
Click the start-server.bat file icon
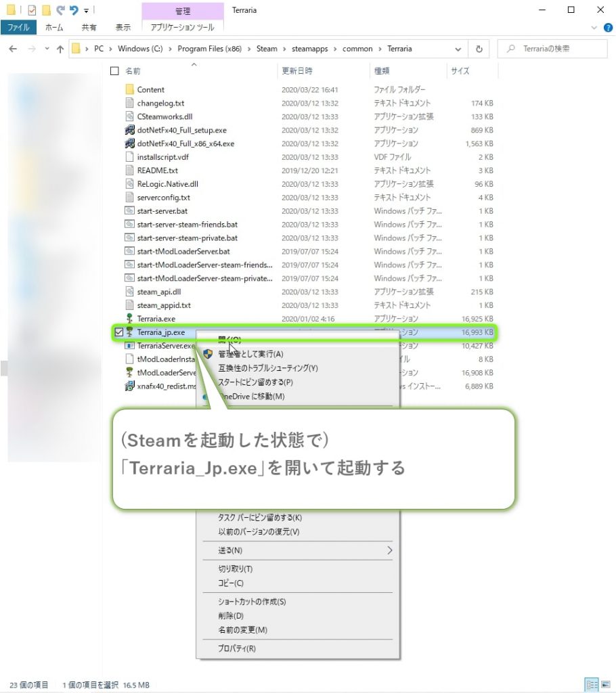(131, 211)
